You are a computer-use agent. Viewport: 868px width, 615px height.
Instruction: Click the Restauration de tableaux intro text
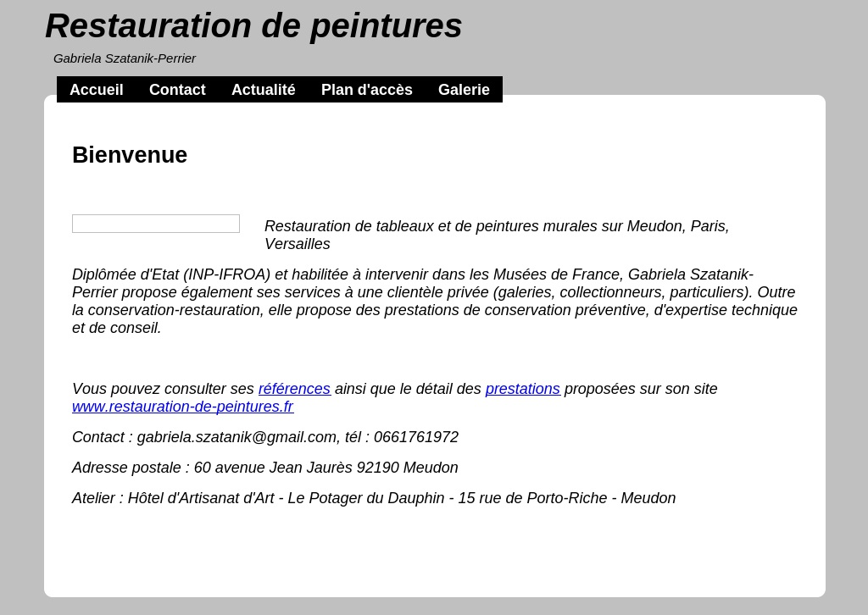point(497,235)
